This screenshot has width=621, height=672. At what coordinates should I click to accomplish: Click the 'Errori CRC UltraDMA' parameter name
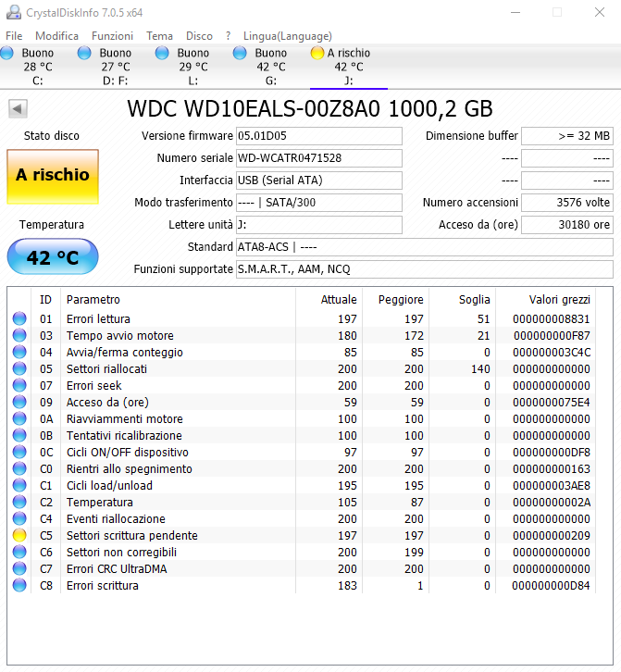117,568
